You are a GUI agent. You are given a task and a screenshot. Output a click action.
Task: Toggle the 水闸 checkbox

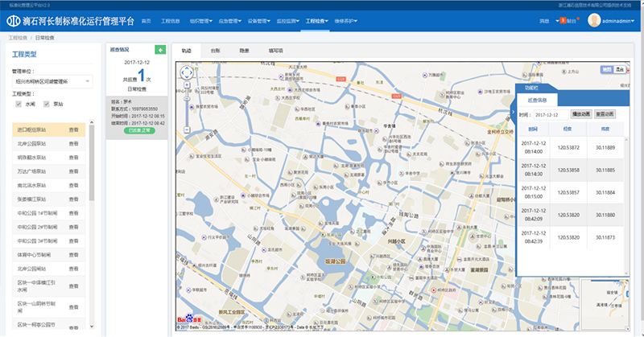(19, 105)
